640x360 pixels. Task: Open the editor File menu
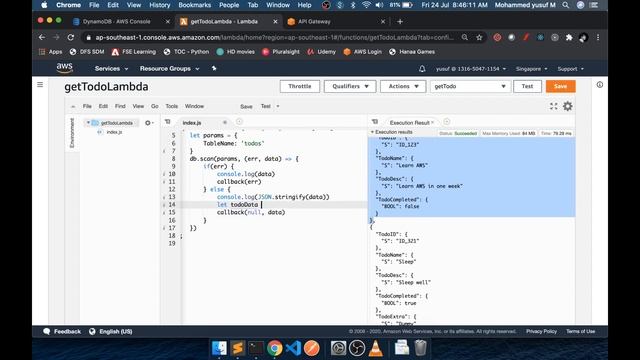point(87,106)
